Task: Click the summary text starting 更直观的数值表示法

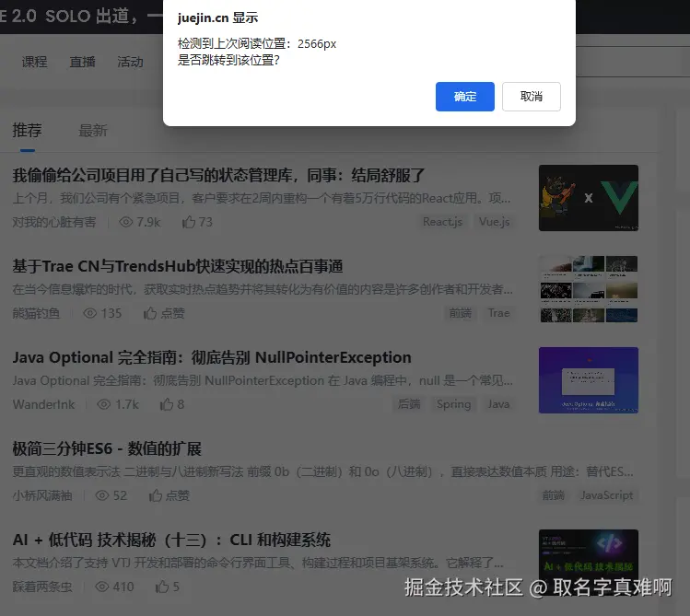Action: (322, 471)
